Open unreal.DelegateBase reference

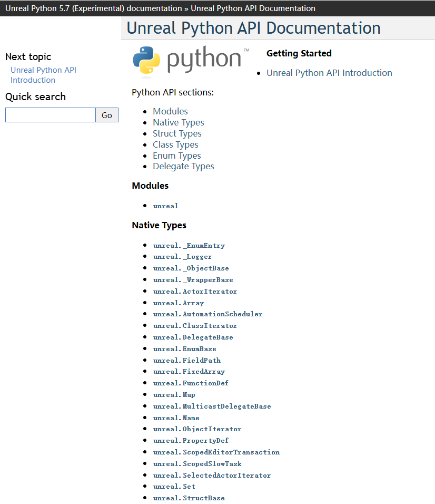193,337
